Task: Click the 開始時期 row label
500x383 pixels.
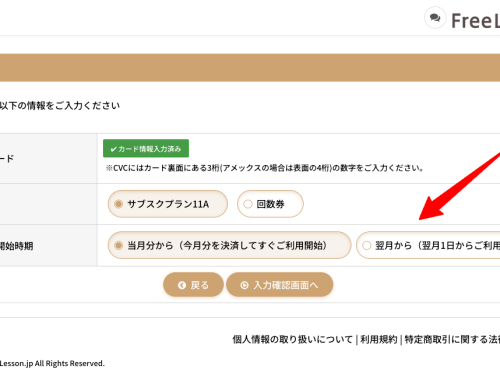Action: [16, 246]
